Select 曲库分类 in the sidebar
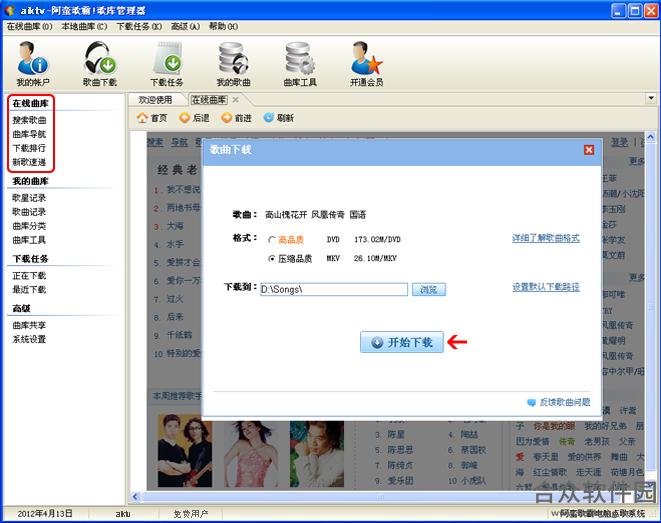The height and width of the screenshot is (523, 661). (29, 226)
